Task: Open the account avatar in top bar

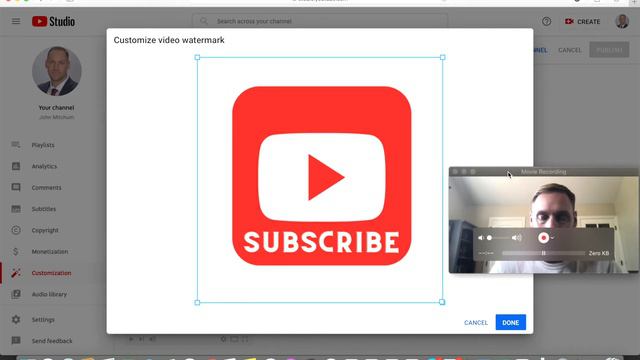Action: [622, 21]
